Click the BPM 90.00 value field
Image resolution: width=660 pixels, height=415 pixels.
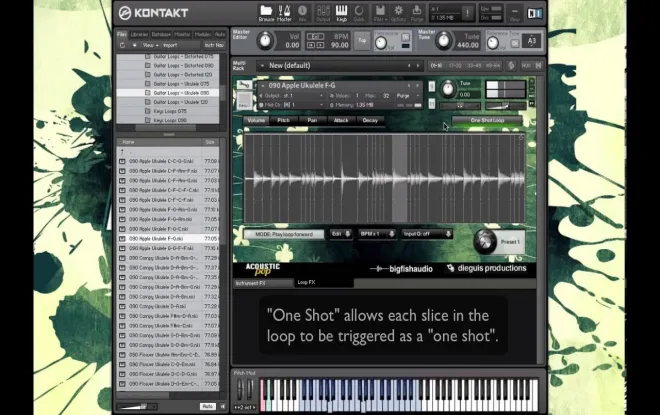339,45
